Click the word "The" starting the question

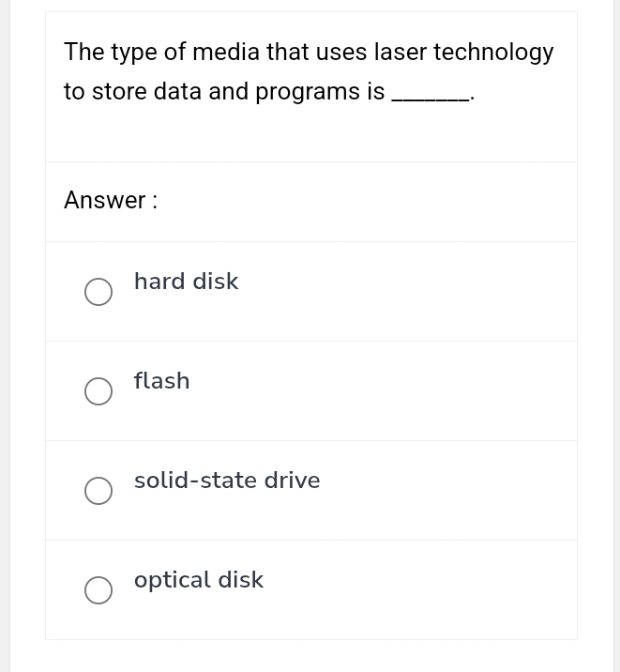coord(83,53)
